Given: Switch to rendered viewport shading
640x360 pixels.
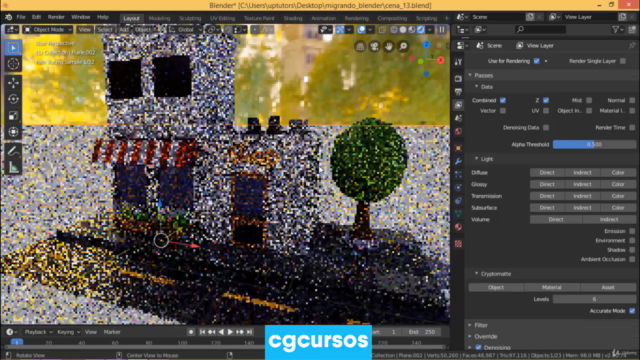Looking at the screenshot, I should (420, 30).
